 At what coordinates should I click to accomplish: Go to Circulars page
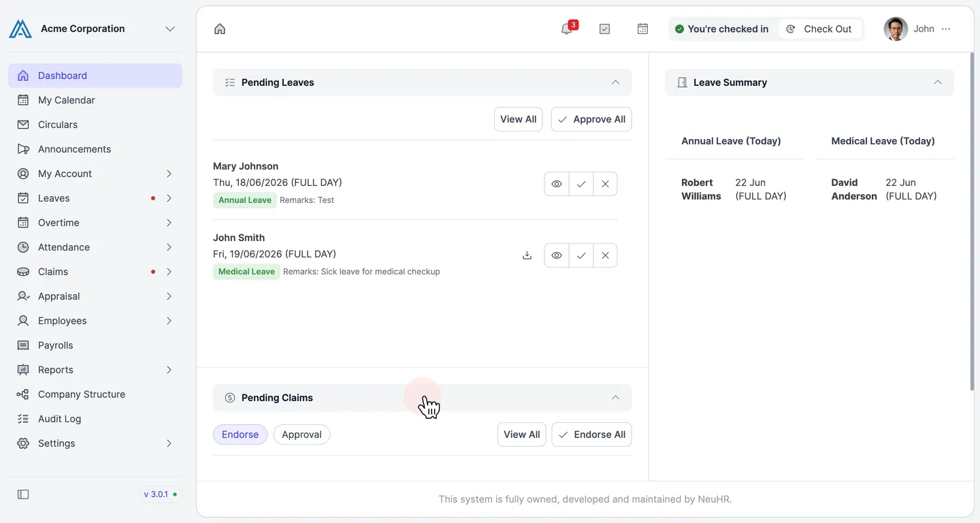(x=95, y=125)
